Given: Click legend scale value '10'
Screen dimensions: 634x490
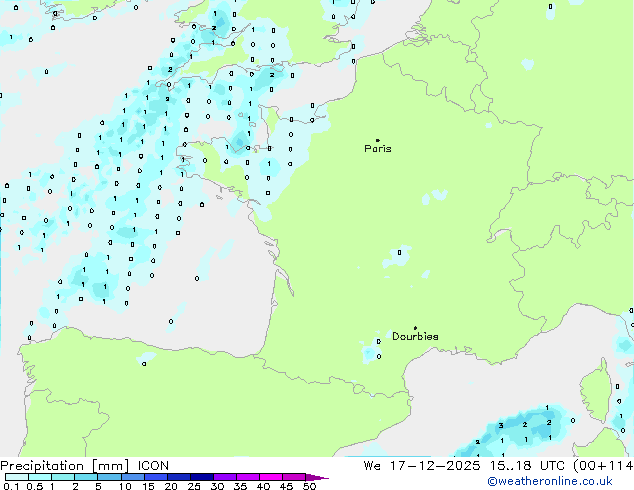Looking at the screenshot, I should [x=125, y=486].
